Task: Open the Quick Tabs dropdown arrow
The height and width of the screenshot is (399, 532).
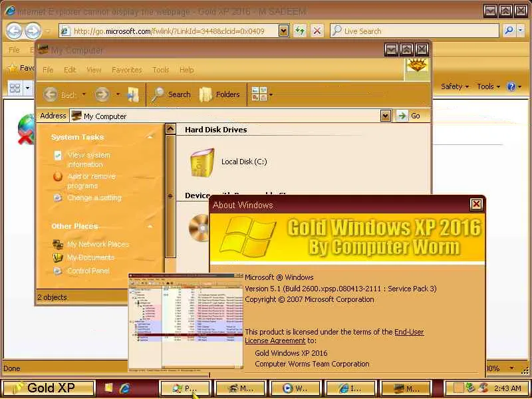Action: click(28, 88)
